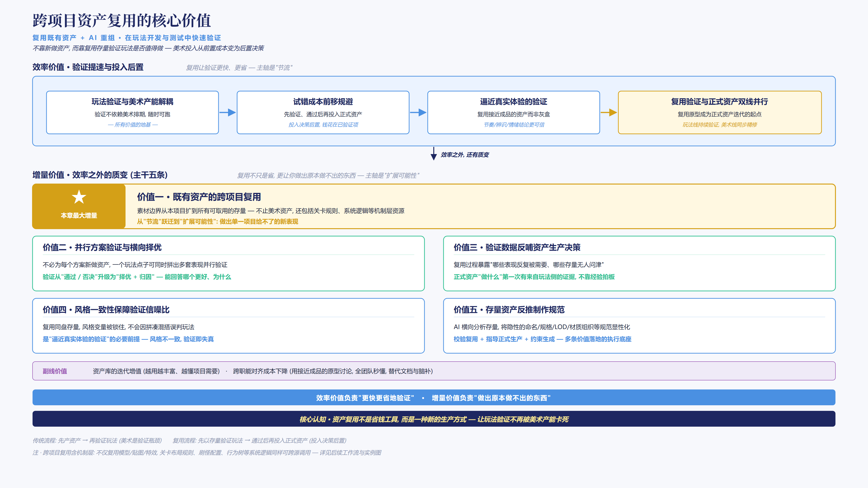Select the card 逼近真实体验的验证
Image resolution: width=868 pixels, height=488 pixels.
(514, 112)
